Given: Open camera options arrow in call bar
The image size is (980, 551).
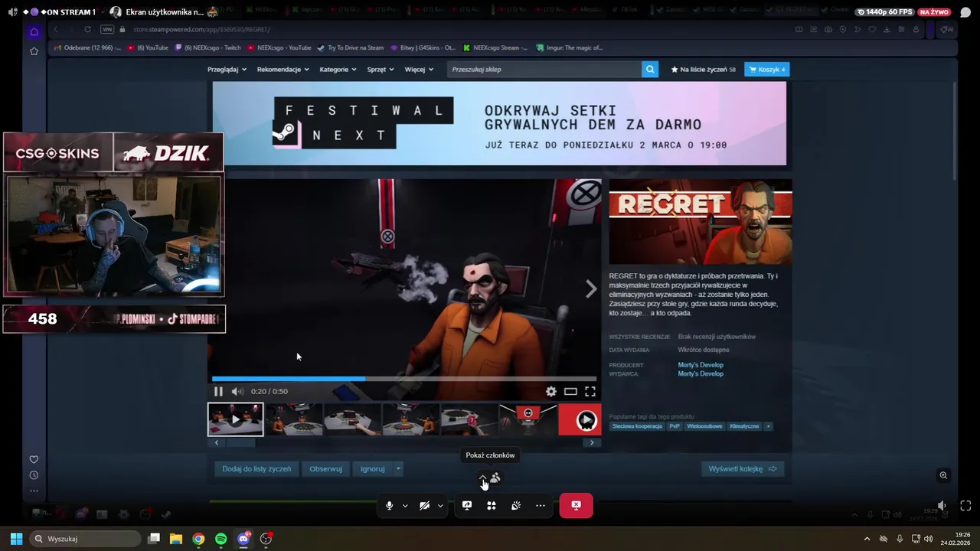Looking at the screenshot, I should [440, 506].
